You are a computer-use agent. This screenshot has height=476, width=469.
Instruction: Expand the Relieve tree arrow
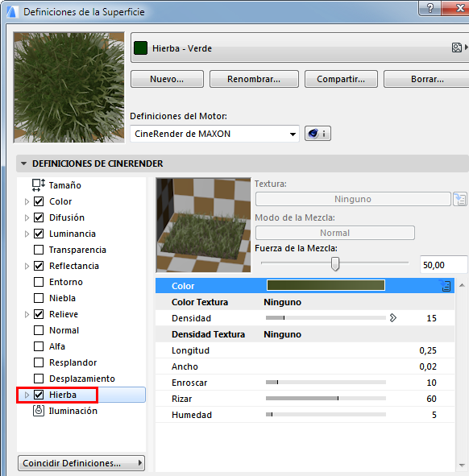click(27, 314)
